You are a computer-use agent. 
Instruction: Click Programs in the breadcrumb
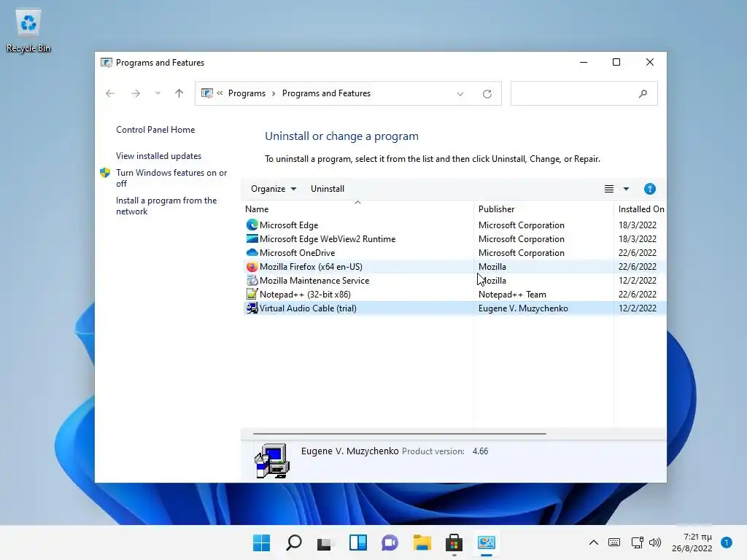point(247,93)
